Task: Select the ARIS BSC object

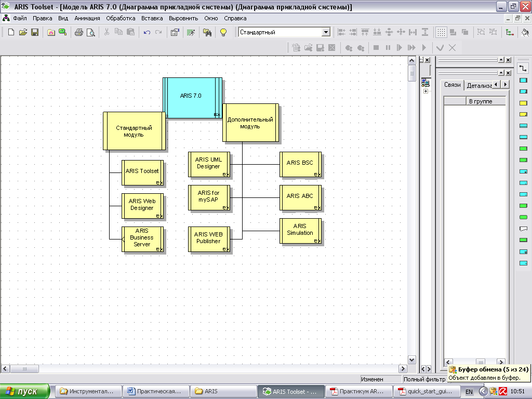Action: tap(300, 165)
